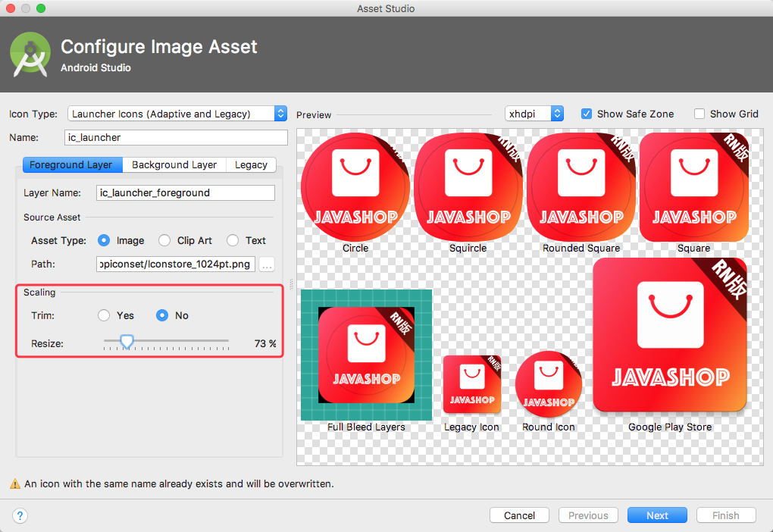The width and height of the screenshot is (773, 532).
Task: Click the Full Bleed Layers preview
Action: click(x=366, y=355)
